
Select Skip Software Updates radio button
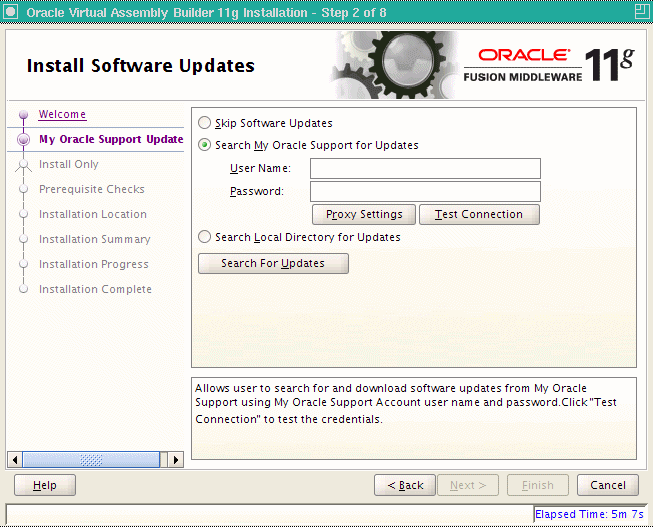pos(204,123)
